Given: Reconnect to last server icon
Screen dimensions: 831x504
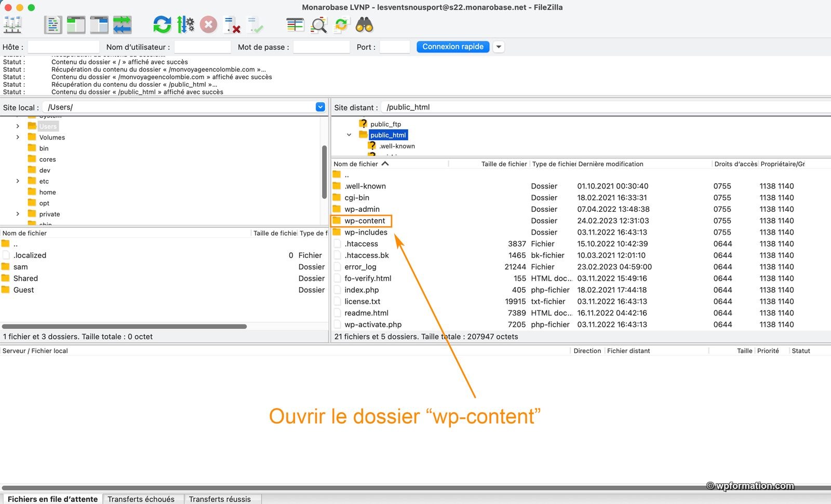Looking at the screenshot, I should click(255, 25).
